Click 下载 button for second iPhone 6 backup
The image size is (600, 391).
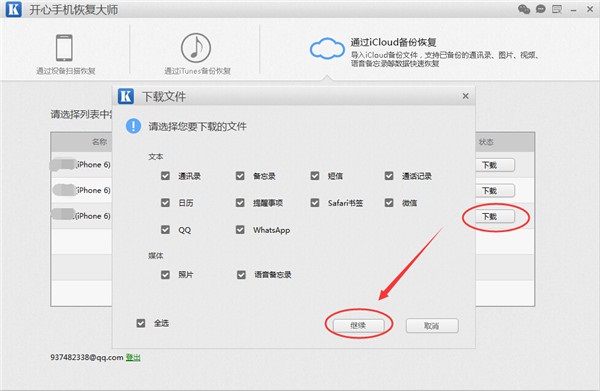[x=495, y=191]
